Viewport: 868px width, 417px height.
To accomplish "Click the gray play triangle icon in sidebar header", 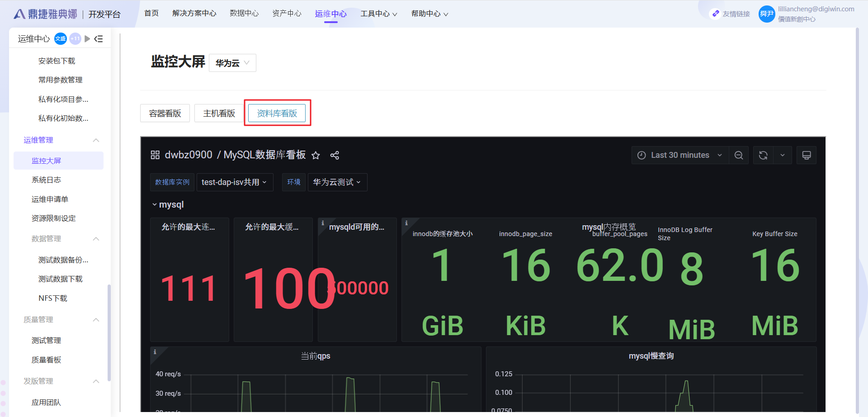I will coord(87,39).
